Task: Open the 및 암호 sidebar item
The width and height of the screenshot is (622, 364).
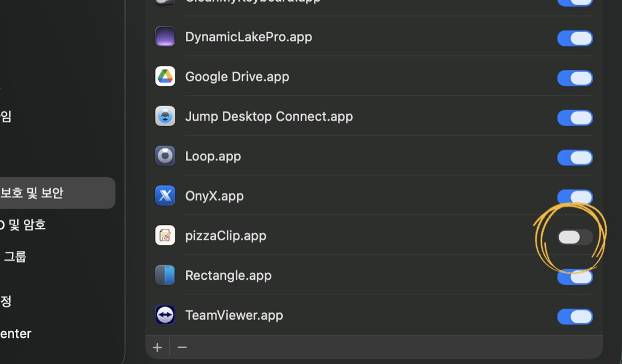Action: [x=23, y=225]
